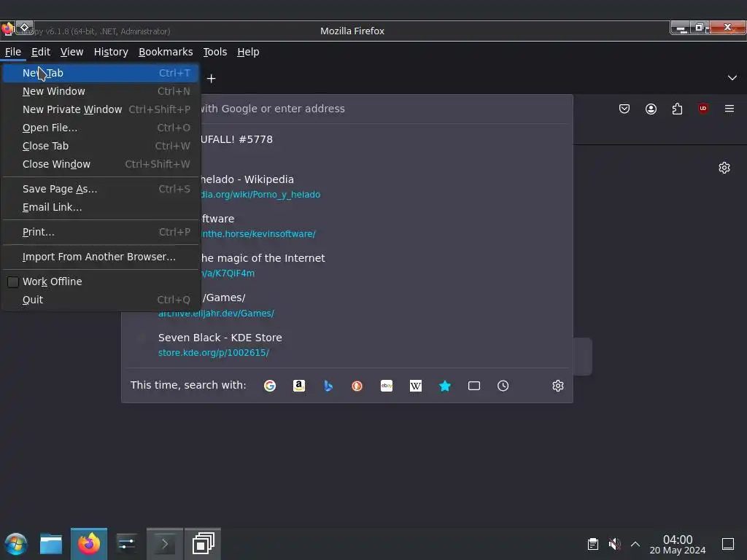Choose New Window menu entry
Screen dimensions: 747x560
tap(101, 91)
